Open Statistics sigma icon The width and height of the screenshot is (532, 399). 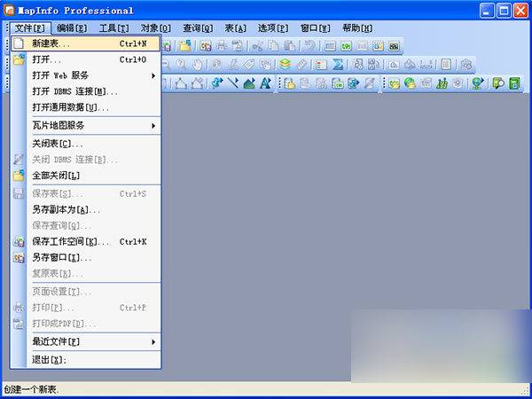pos(338,64)
